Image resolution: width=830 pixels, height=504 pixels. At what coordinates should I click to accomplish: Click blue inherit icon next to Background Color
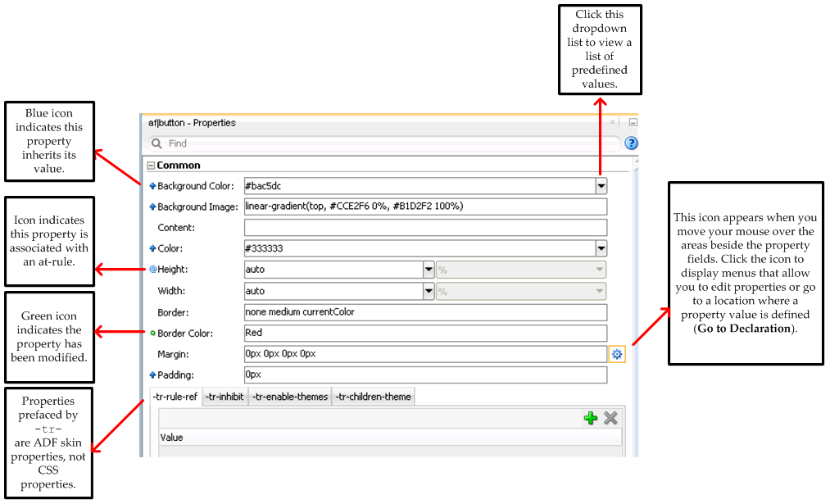152,186
